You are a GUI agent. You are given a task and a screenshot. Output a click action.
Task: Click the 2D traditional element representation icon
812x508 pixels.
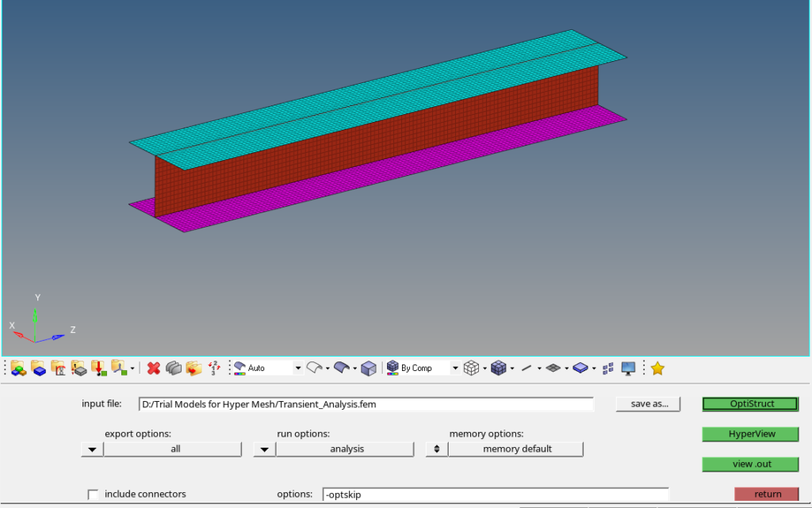553,368
